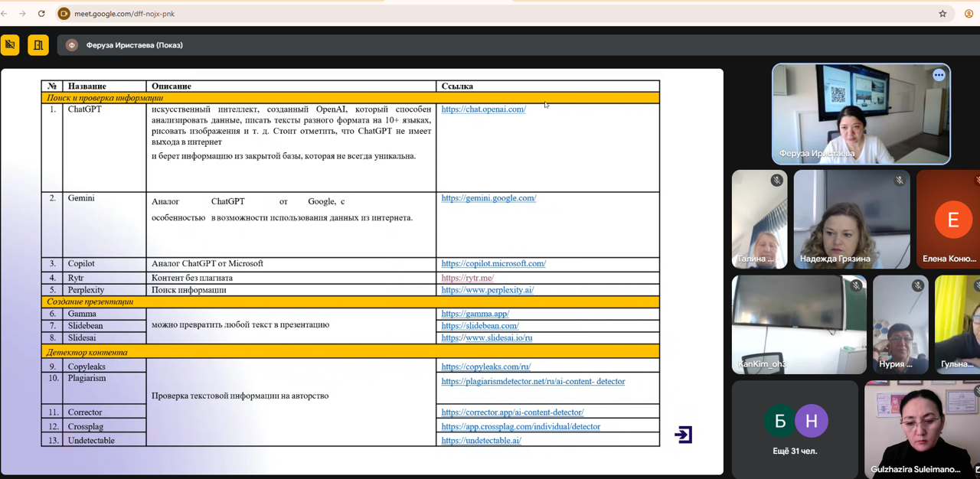The height and width of the screenshot is (479, 980).
Task: Click the perplexity.ai link in table
Action: [487, 290]
